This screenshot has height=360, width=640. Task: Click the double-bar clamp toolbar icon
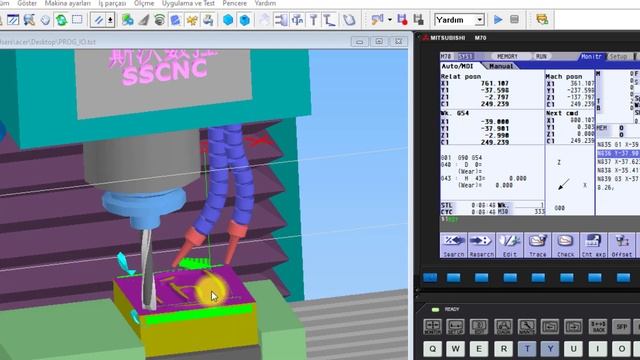[281, 20]
